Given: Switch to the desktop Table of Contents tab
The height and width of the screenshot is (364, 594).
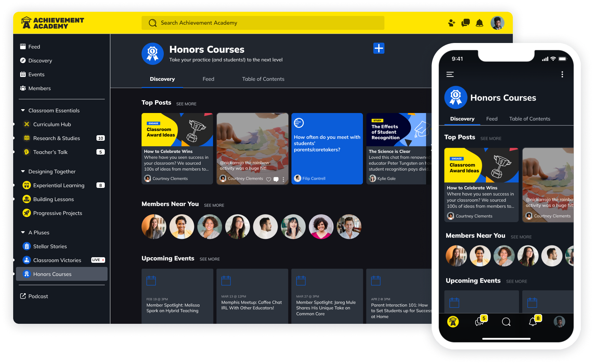Looking at the screenshot, I should point(263,79).
